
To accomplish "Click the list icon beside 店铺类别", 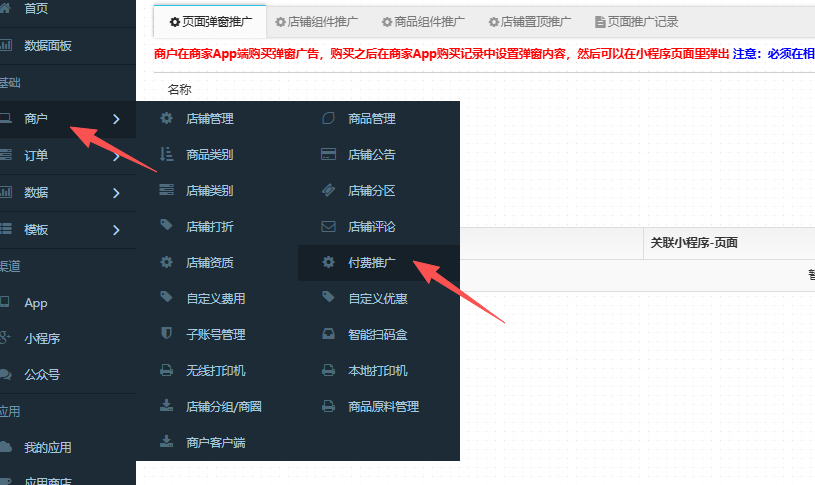I will click(x=166, y=190).
